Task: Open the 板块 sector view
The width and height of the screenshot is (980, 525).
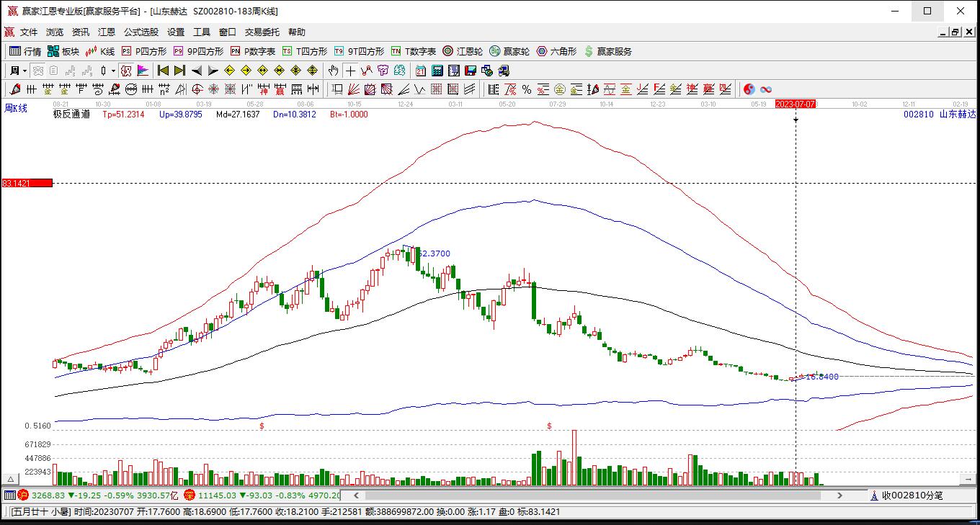Action: (x=63, y=51)
